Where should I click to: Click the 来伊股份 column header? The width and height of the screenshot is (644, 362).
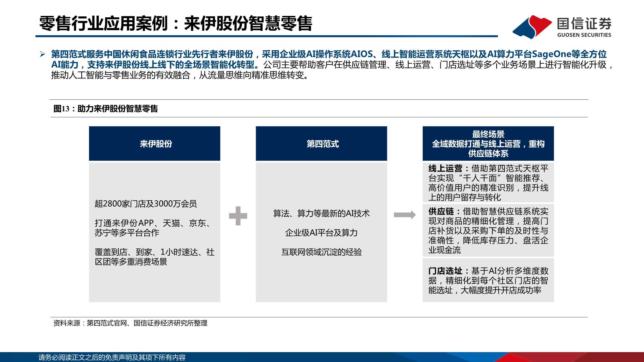click(155, 143)
